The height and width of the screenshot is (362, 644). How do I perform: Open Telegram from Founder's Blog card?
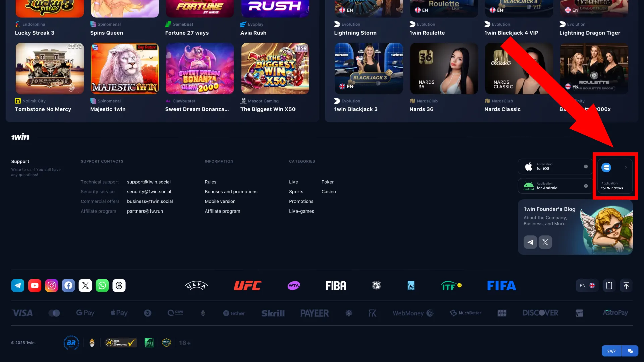(x=530, y=242)
